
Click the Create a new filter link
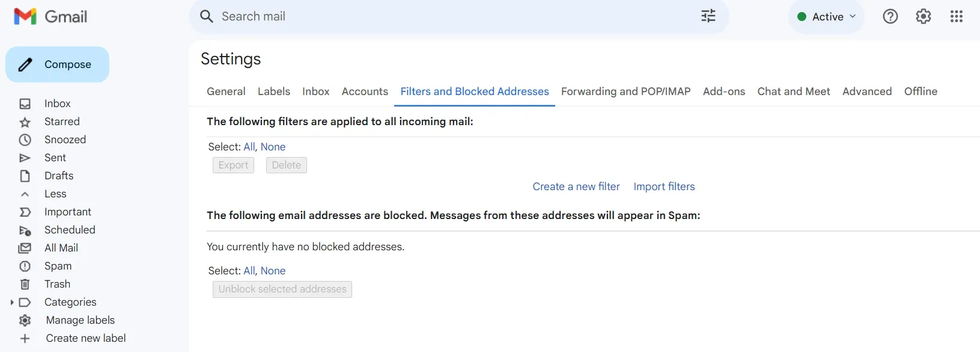click(x=576, y=187)
